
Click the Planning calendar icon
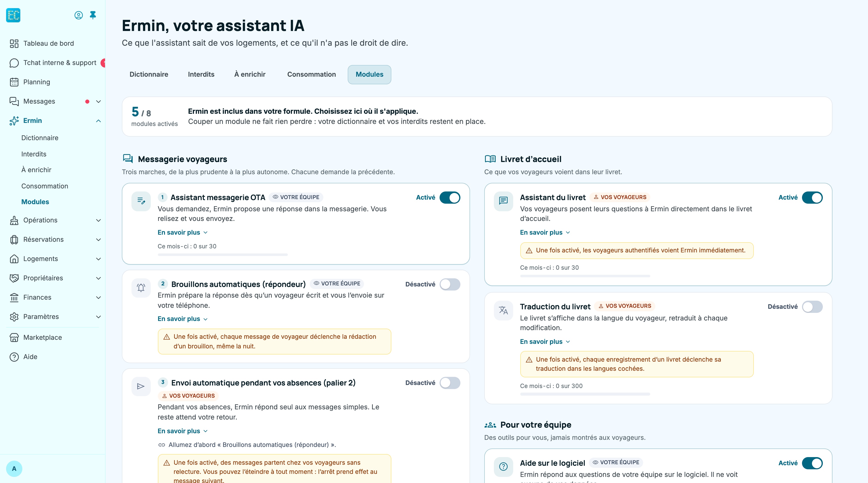click(14, 82)
